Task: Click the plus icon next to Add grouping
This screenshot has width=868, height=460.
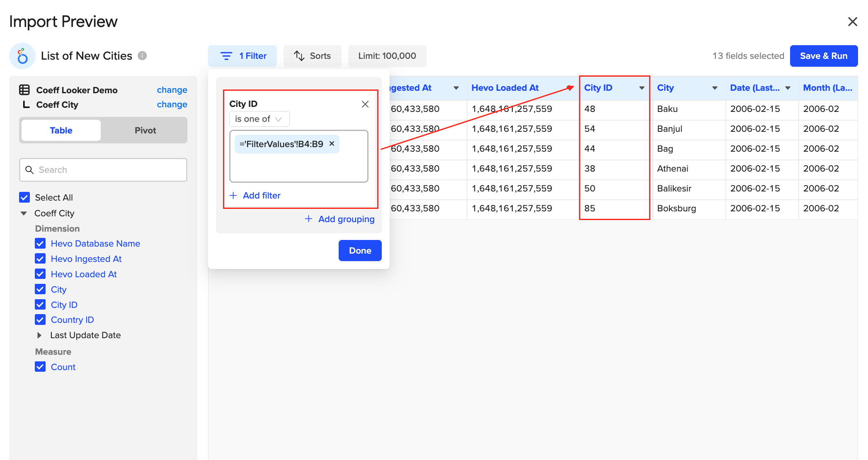Action: point(308,219)
